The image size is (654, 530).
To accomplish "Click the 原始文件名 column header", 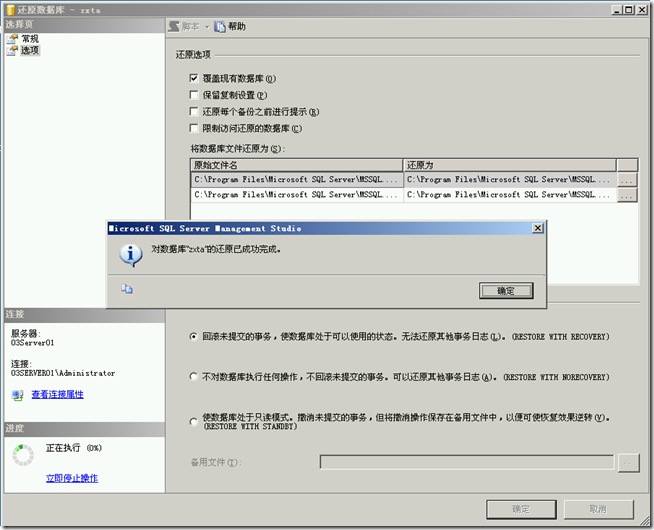I will [x=297, y=165].
